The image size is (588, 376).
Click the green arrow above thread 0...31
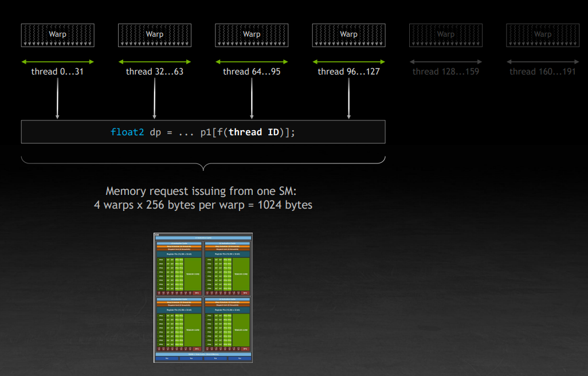[57, 62]
